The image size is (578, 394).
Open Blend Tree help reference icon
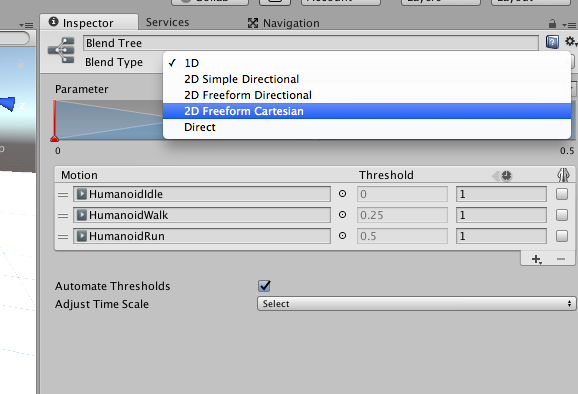[552, 42]
